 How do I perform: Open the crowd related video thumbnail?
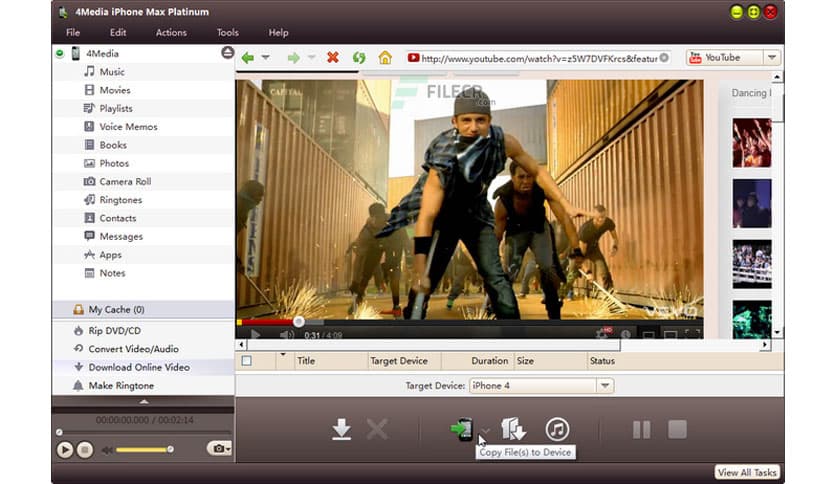[752, 264]
